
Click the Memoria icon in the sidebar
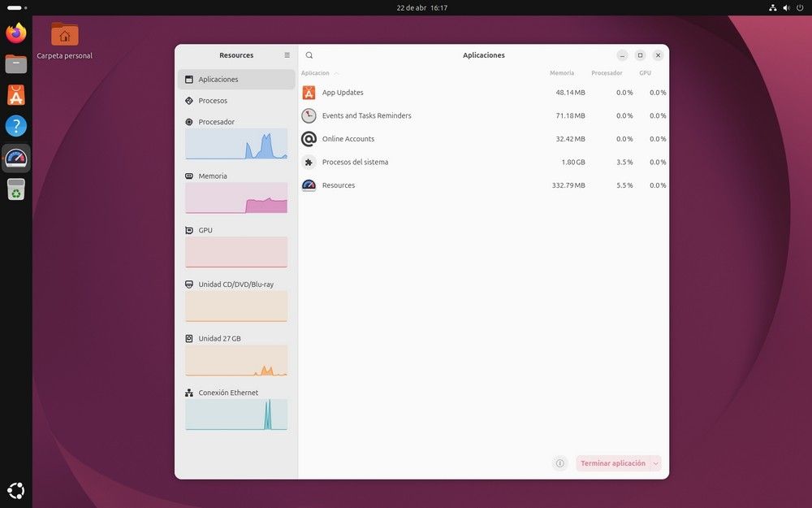[189, 176]
